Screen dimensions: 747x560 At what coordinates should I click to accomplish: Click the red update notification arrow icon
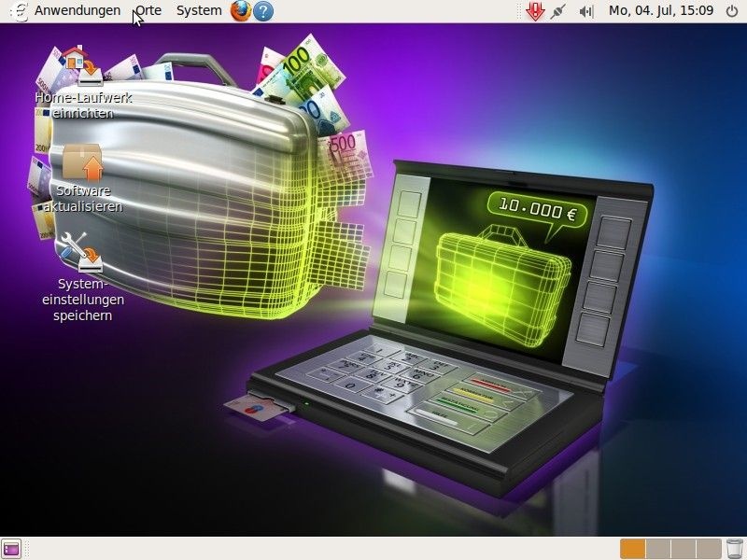click(x=535, y=11)
